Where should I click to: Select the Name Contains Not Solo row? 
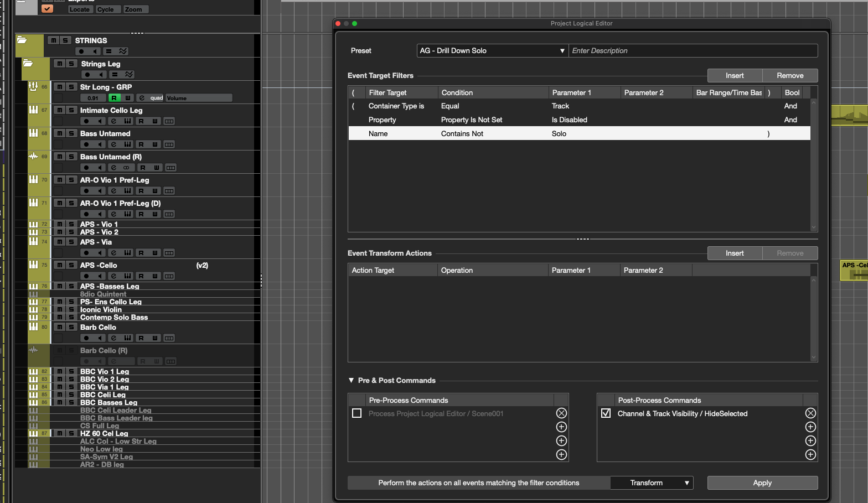coord(580,133)
